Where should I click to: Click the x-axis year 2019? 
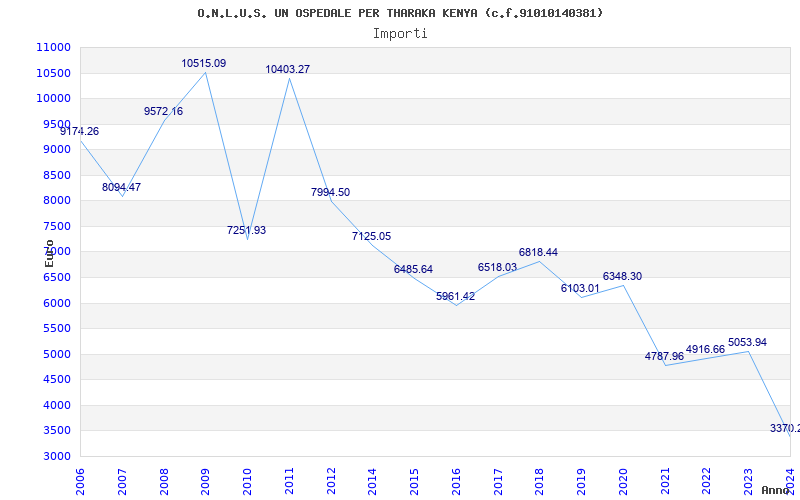(x=581, y=481)
